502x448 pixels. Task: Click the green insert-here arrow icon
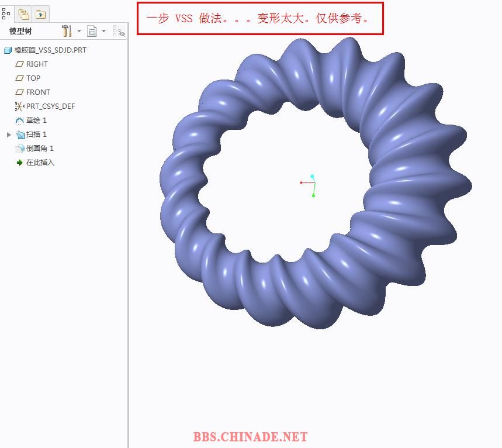tap(19, 163)
